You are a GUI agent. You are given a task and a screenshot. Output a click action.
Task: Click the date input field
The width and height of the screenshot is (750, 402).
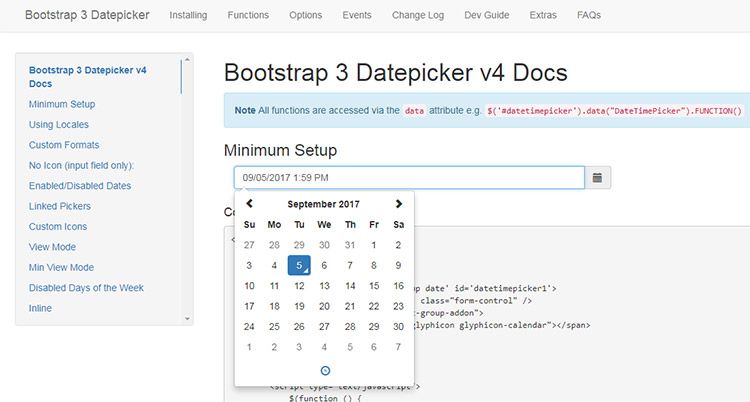408,177
